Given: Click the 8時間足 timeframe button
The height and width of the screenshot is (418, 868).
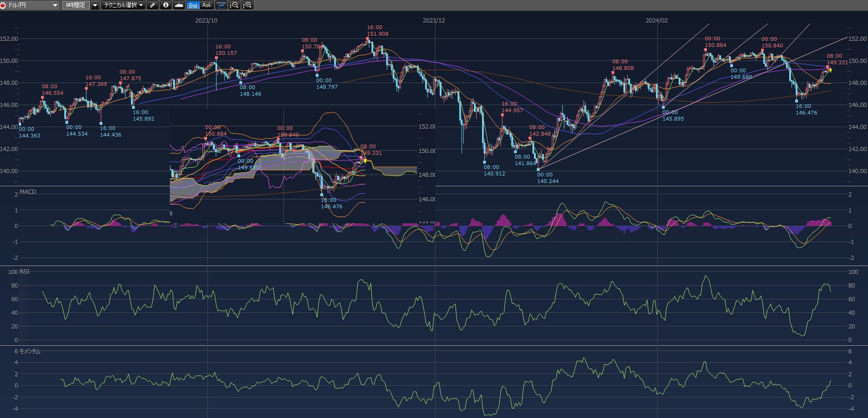Looking at the screenshot, I should click(76, 5).
